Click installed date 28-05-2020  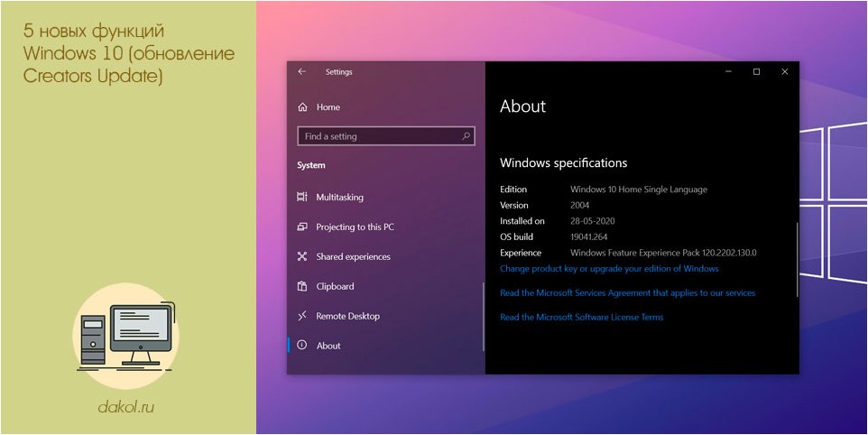592,221
